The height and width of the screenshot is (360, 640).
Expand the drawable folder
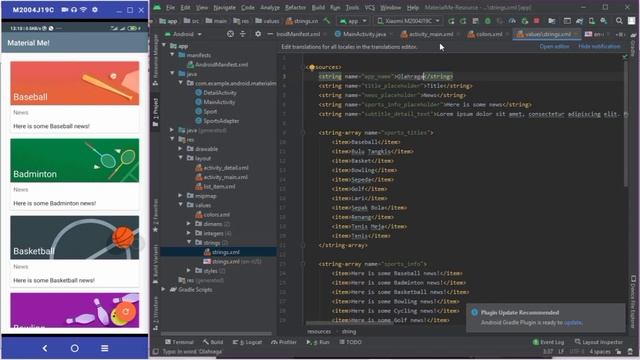[180, 149]
